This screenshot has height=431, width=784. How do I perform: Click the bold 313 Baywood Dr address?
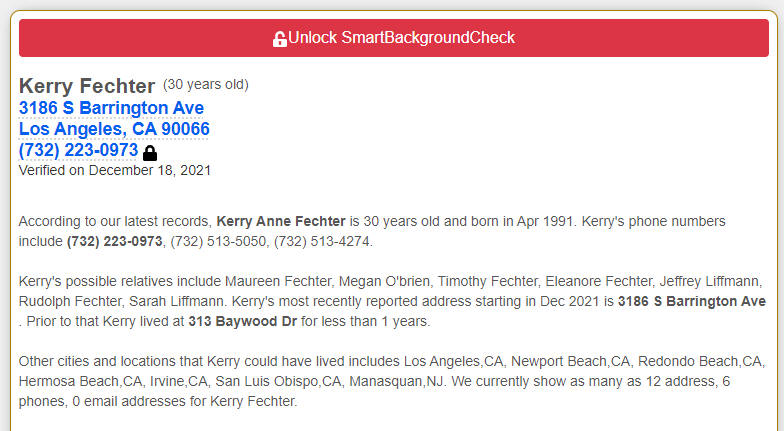(x=242, y=322)
